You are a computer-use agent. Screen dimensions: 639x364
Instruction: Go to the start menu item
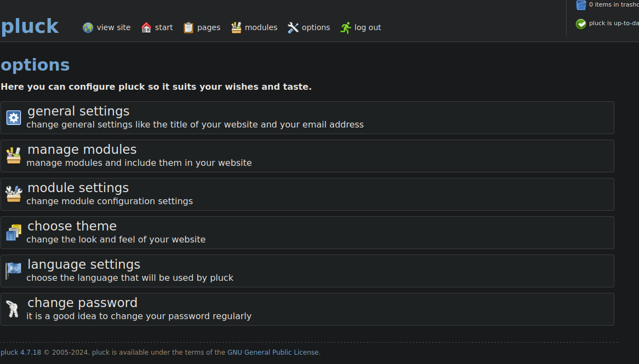point(164,28)
